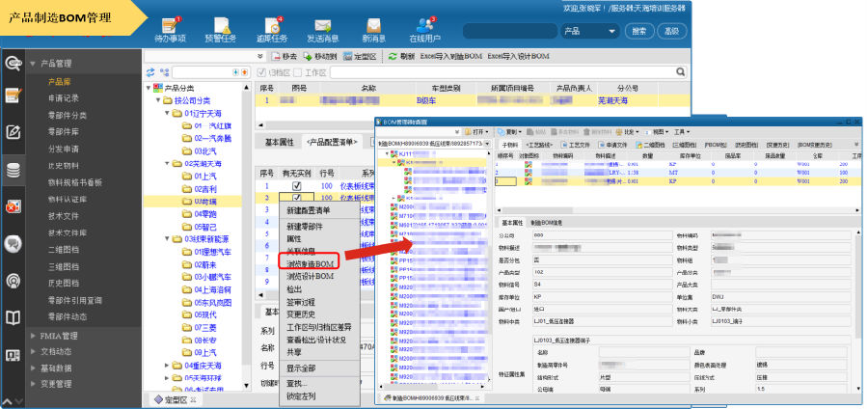Toggle 有无实例 checkbox in row 1
The image size is (868, 409).
coord(297,185)
